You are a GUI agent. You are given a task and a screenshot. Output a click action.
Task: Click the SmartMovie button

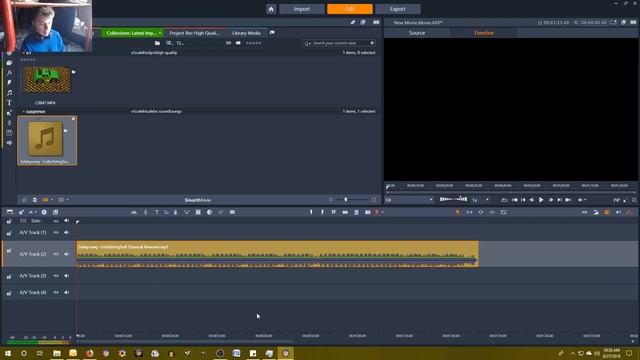click(x=198, y=200)
